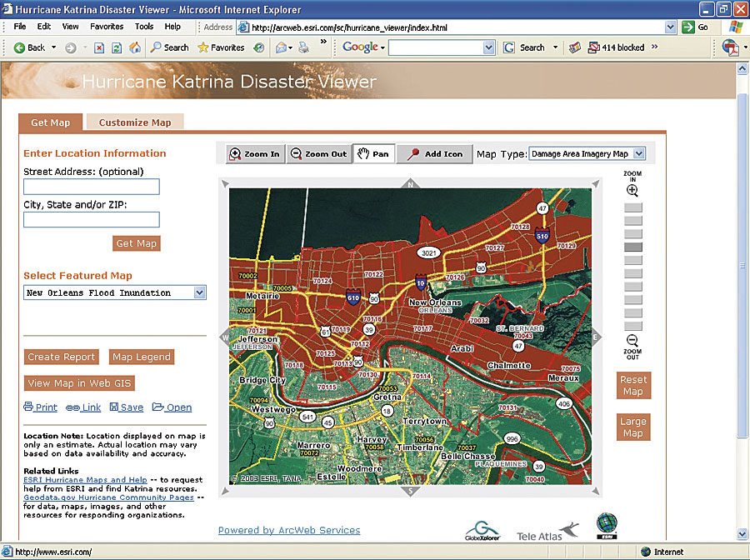Pan the map north with N arrow
The width and height of the screenshot is (750, 560).
[410, 183]
